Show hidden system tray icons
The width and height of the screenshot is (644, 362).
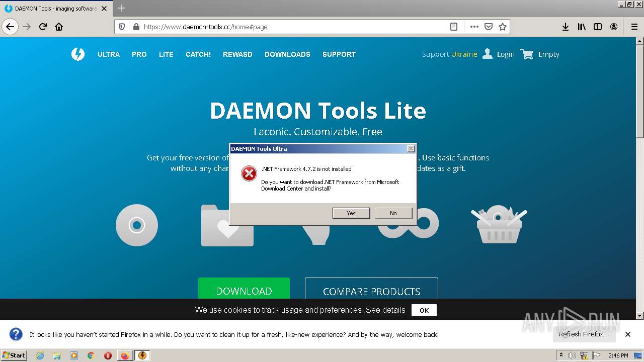[x=561, y=355]
